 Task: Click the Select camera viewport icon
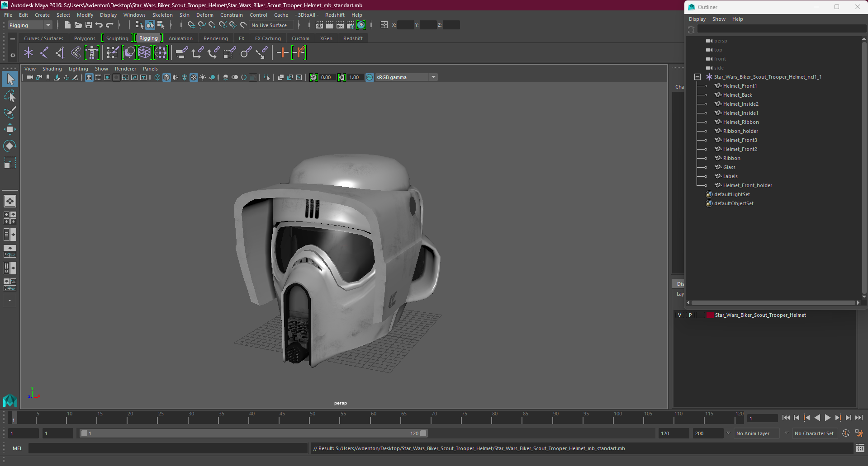click(29, 77)
